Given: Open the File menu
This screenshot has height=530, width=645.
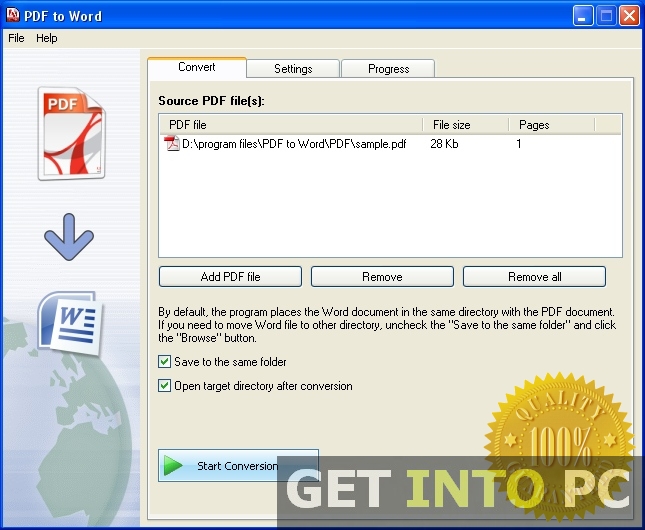Looking at the screenshot, I should [16, 38].
